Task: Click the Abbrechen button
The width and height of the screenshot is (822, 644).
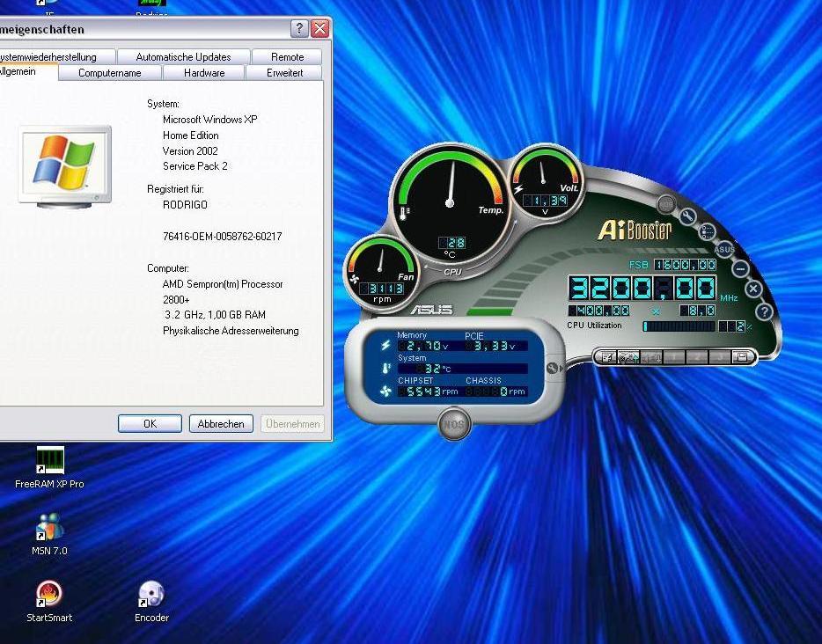Action: [221, 423]
